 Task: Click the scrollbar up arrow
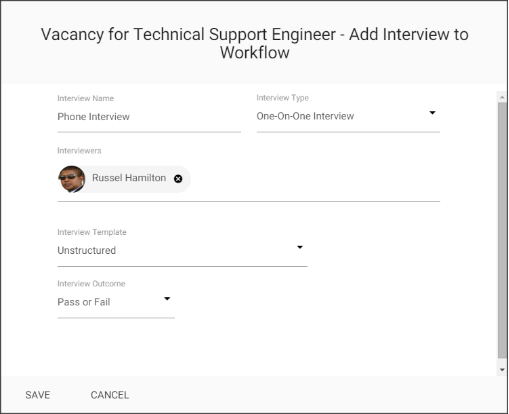point(502,97)
